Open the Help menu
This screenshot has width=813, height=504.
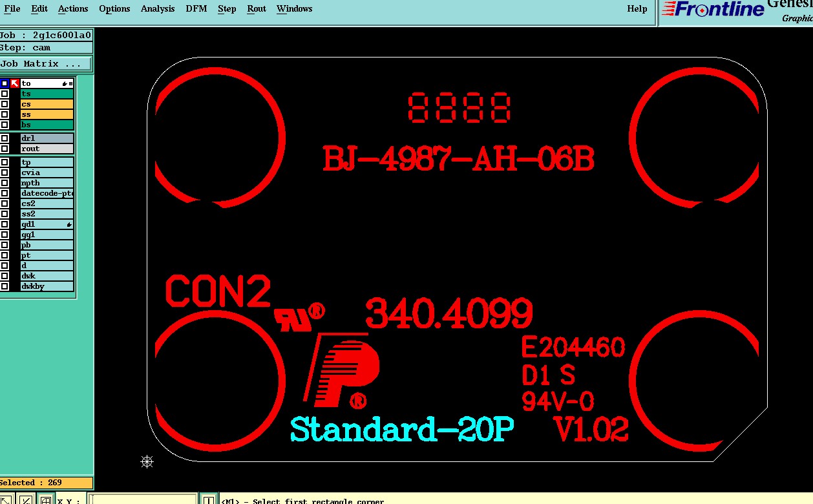[637, 8]
